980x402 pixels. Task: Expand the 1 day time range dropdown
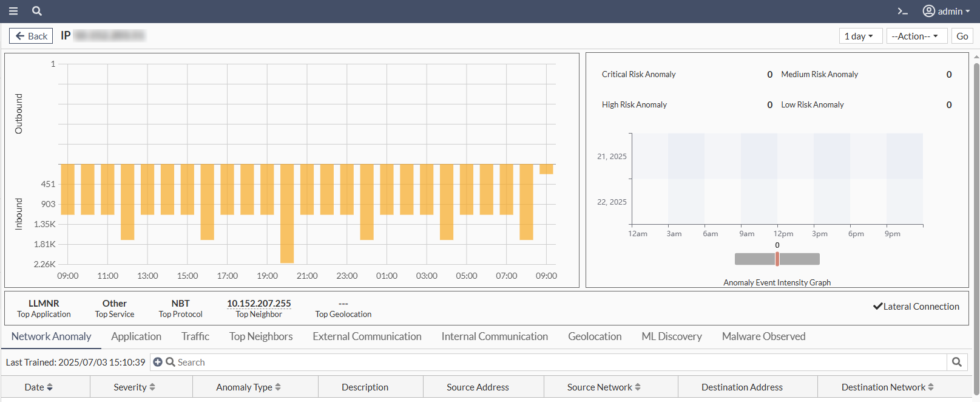(858, 36)
